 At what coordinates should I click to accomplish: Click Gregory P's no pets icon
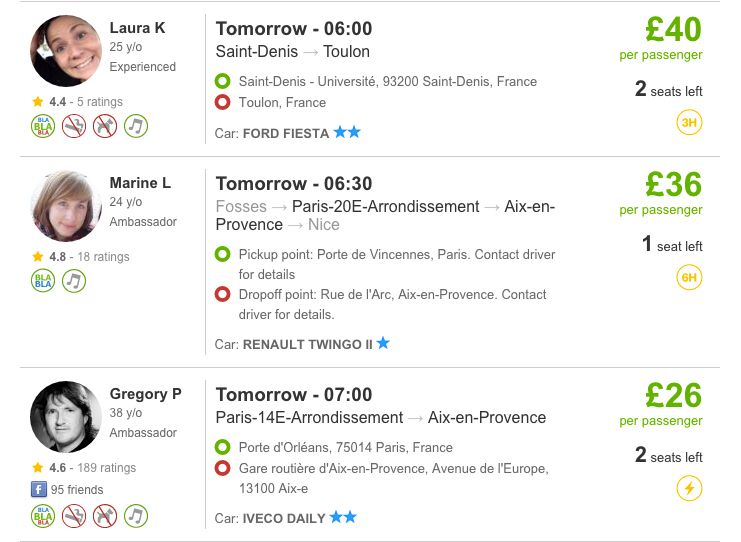coord(105,516)
